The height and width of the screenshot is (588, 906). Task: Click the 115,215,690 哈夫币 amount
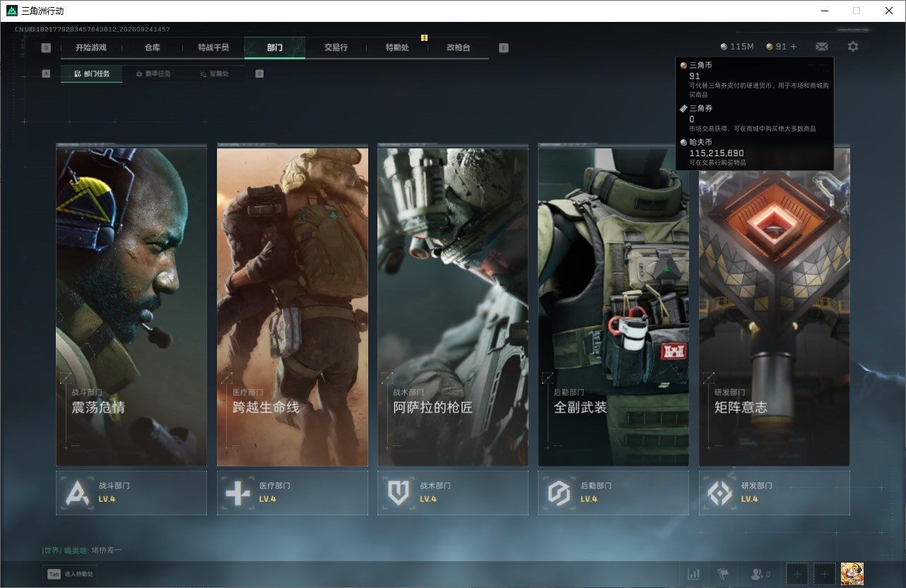pyautogui.click(x=717, y=153)
